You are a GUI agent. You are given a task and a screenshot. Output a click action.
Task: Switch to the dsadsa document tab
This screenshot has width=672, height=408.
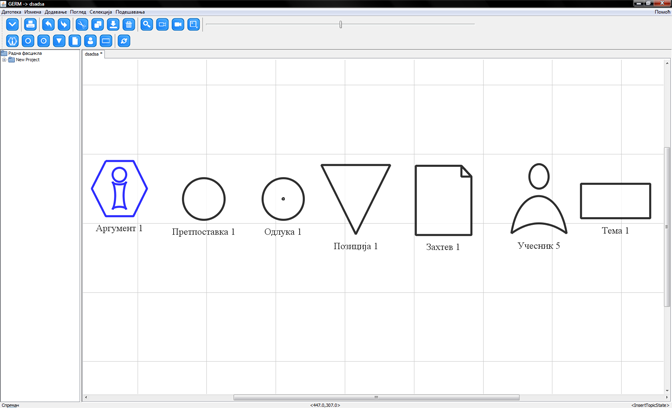[x=92, y=54]
